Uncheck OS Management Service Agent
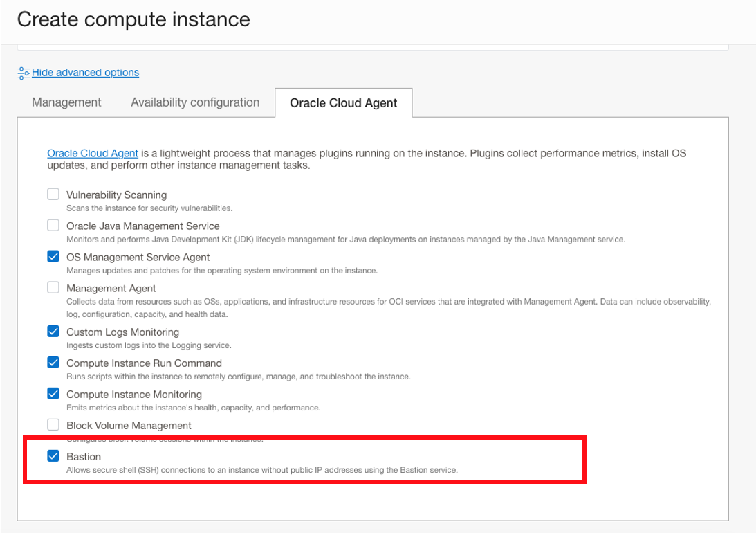This screenshot has width=756, height=533. point(53,256)
